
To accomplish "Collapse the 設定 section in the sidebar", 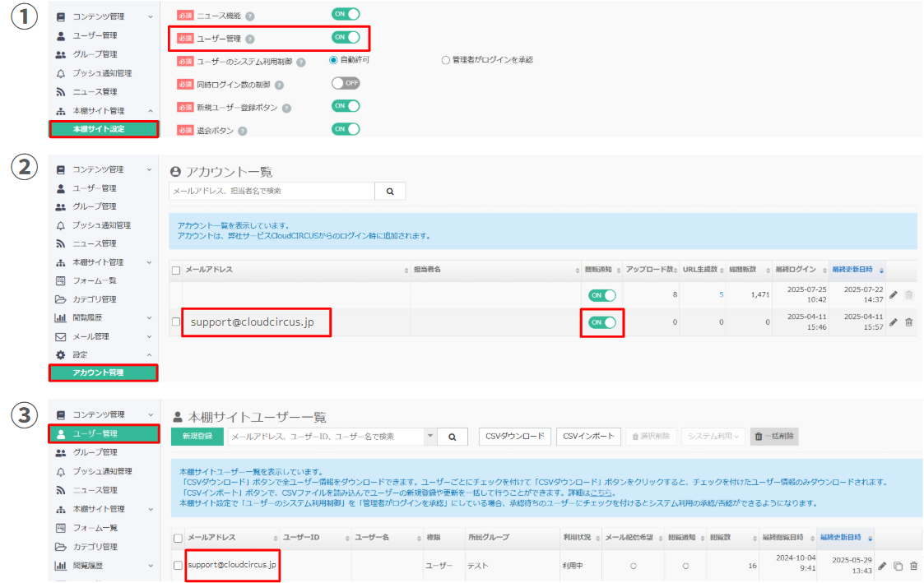I will (149, 355).
